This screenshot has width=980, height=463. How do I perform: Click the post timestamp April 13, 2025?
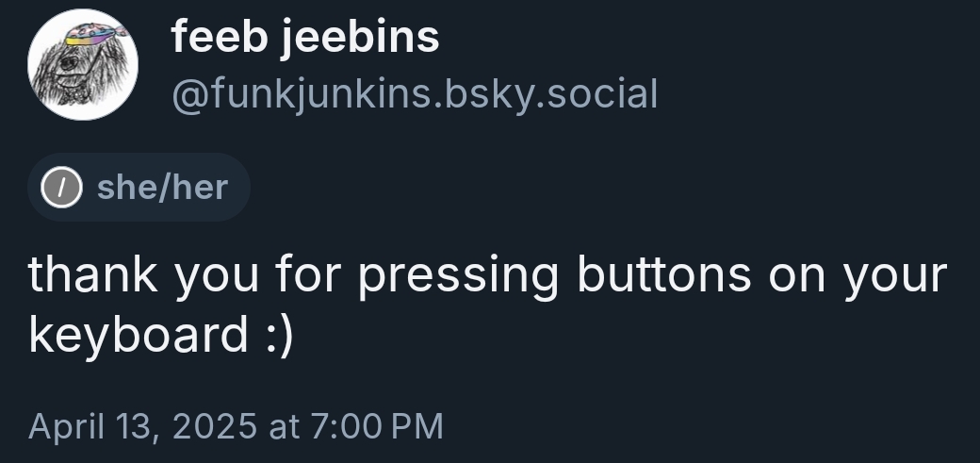[235, 424]
